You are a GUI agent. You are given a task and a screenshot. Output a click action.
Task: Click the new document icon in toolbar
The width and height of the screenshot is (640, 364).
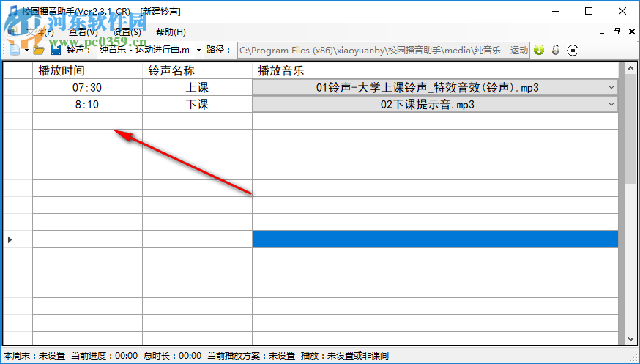click(15, 51)
